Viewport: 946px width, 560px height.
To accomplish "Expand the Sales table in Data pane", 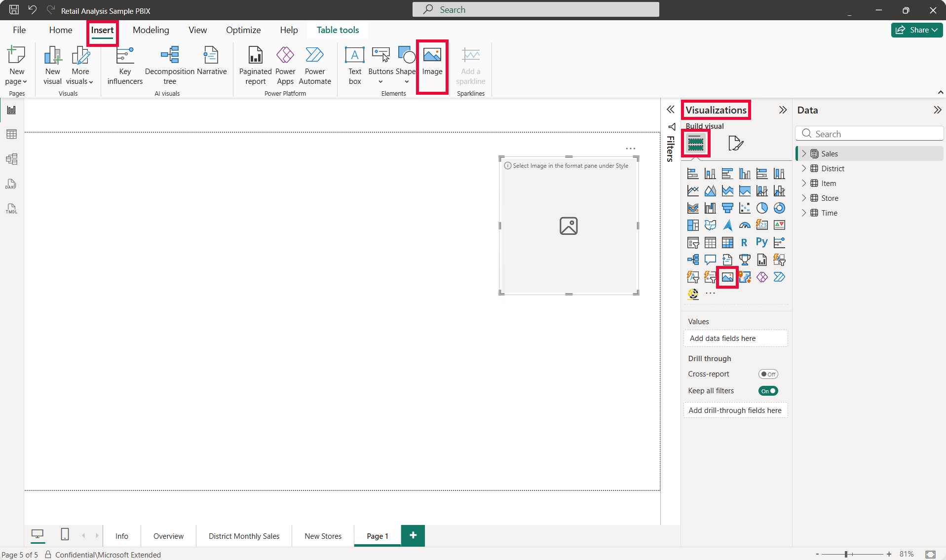I will coord(804,153).
